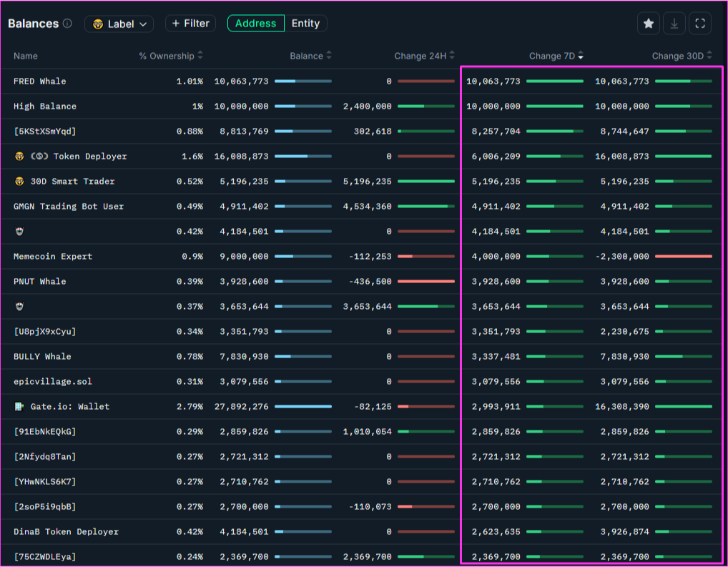The image size is (728, 567).
Task: Select epicvillage.sol name
Action: click(x=53, y=382)
